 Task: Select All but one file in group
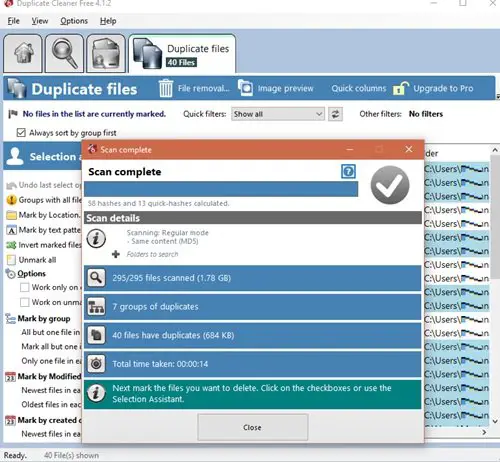click(51, 332)
